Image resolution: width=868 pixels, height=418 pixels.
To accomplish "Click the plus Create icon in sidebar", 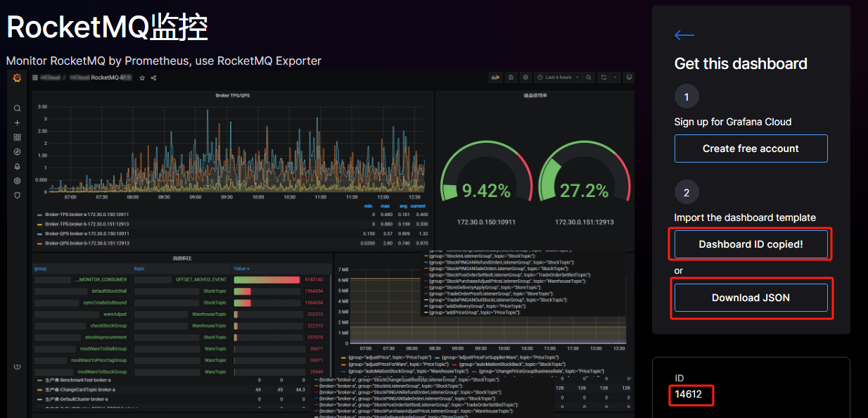I will (18, 122).
